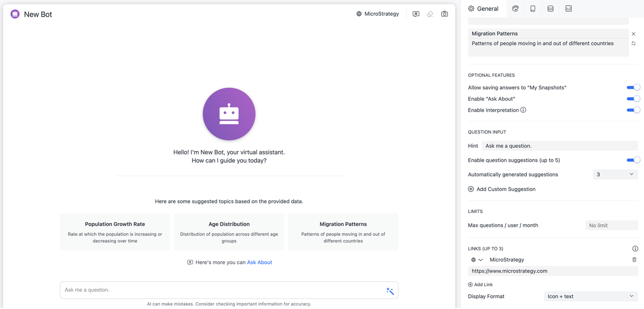Open the link icon chooser chevron
The height and width of the screenshot is (309, 644).
480,260
